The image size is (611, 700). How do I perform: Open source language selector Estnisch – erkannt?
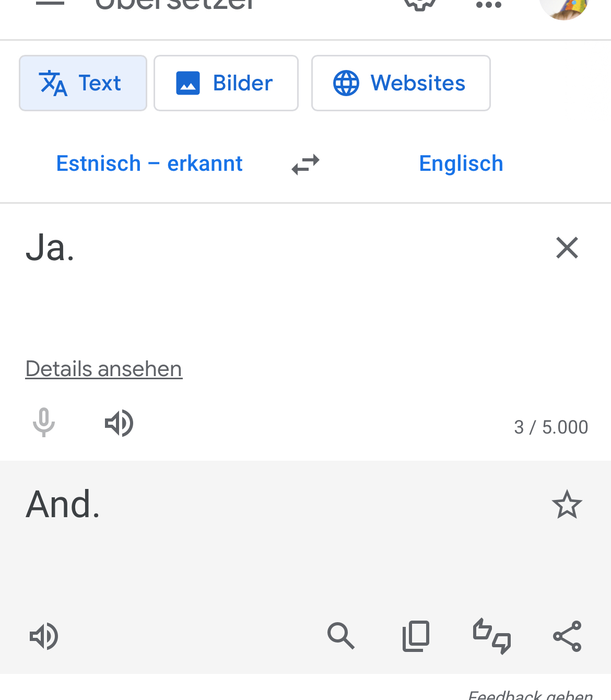149,164
